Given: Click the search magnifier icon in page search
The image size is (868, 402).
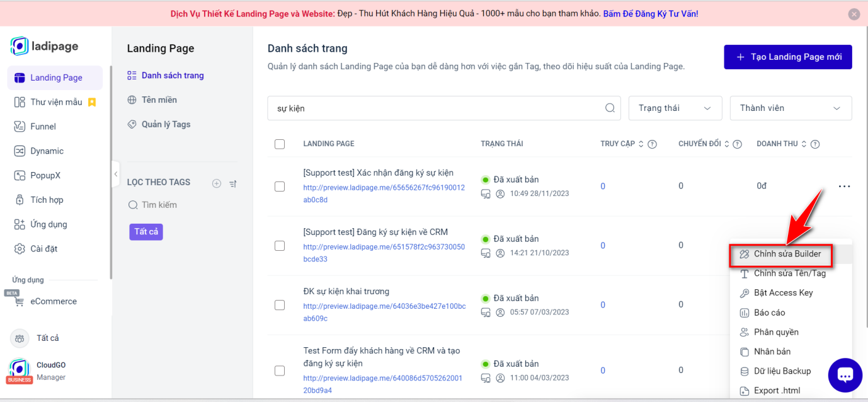Looking at the screenshot, I should (610, 108).
